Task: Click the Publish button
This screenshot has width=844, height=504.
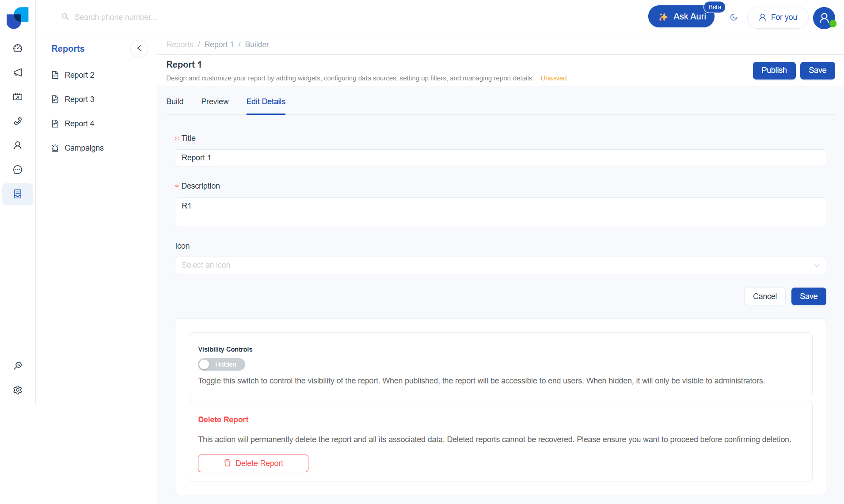Action: click(x=774, y=71)
